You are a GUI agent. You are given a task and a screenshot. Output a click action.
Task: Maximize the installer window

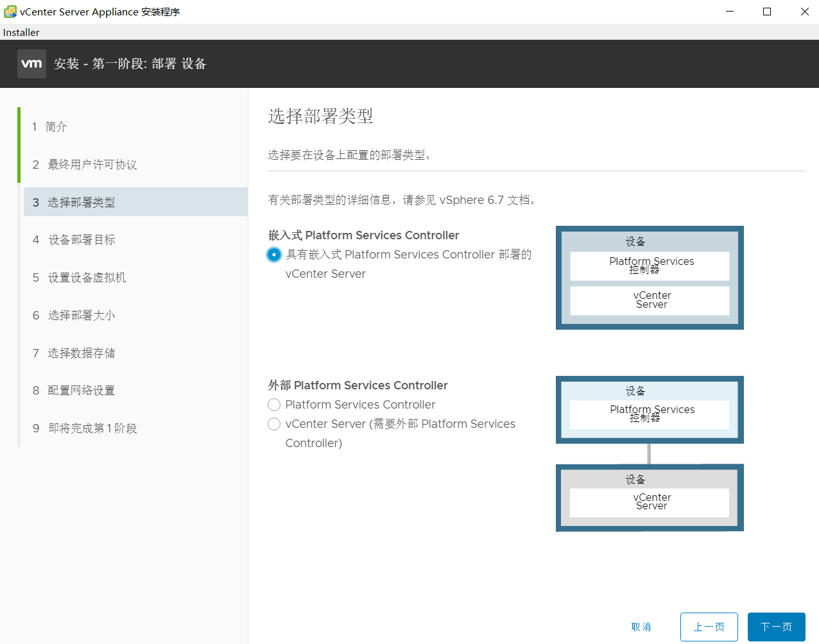[x=767, y=12]
